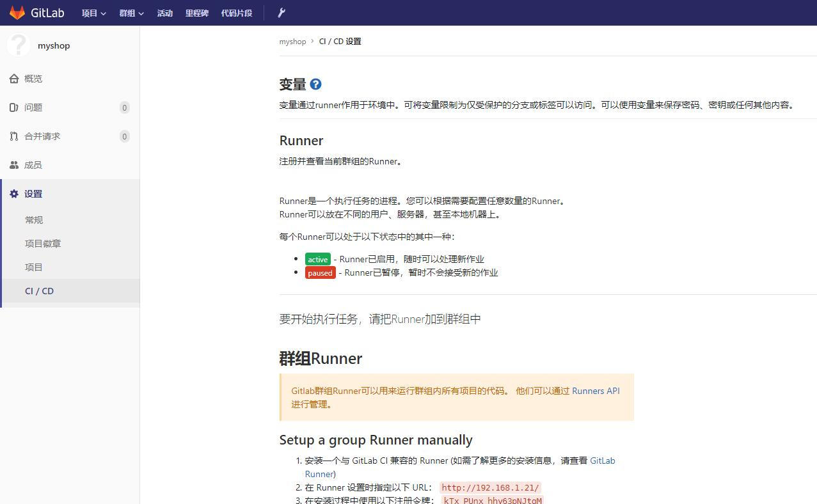Click the Setup a group Runner manually heading
This screenshot has width=817, height=504.
click(376, 440)
